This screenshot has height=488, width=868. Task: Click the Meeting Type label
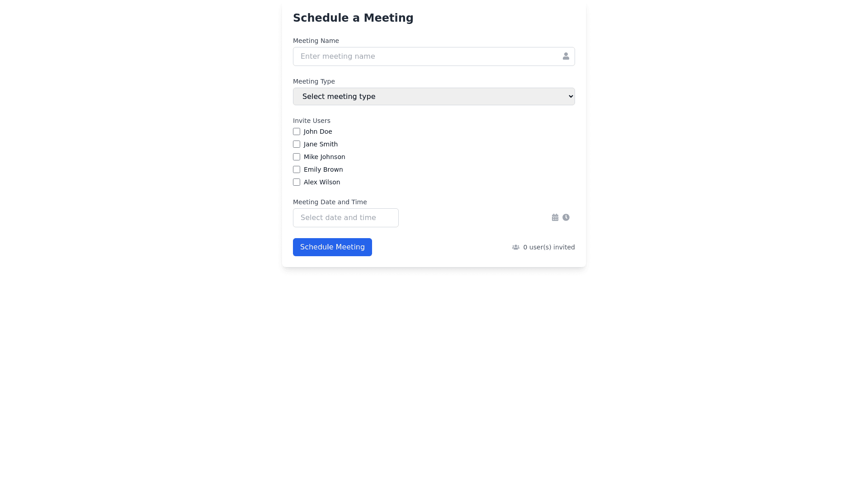[x=314, y=81]
